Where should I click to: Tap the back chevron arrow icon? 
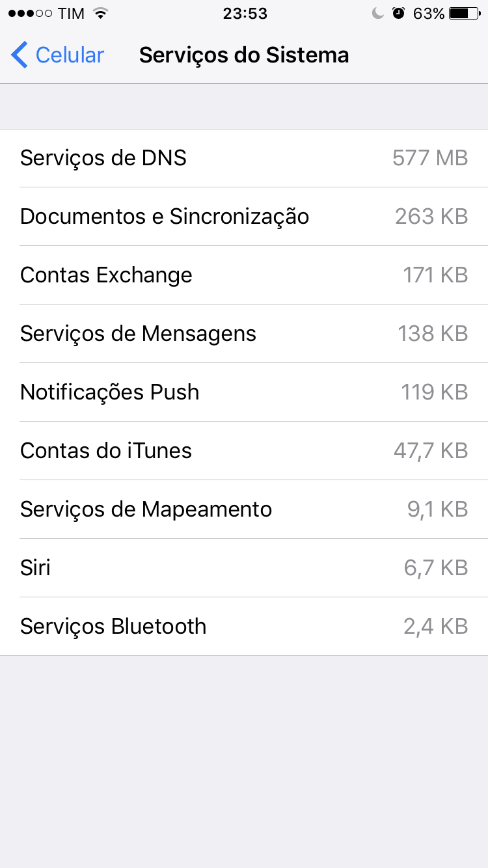point(20,55)
